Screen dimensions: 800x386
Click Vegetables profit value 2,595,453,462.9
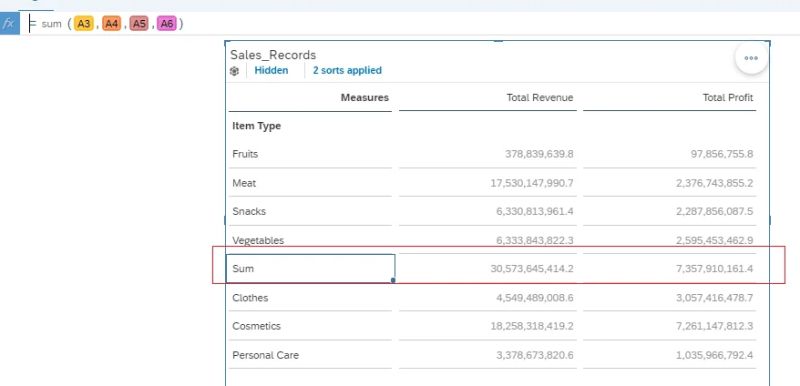715,240
